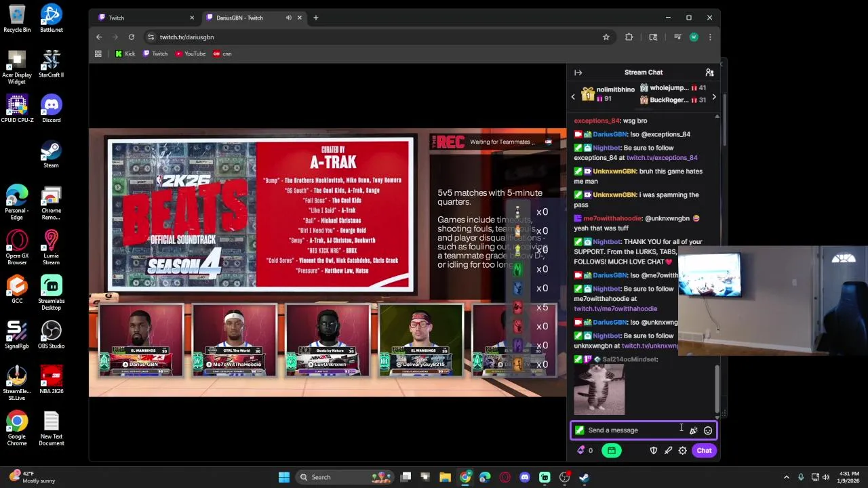Open the browser extensions puzzle icon
The image size is (868, 488).
point(629,37)
